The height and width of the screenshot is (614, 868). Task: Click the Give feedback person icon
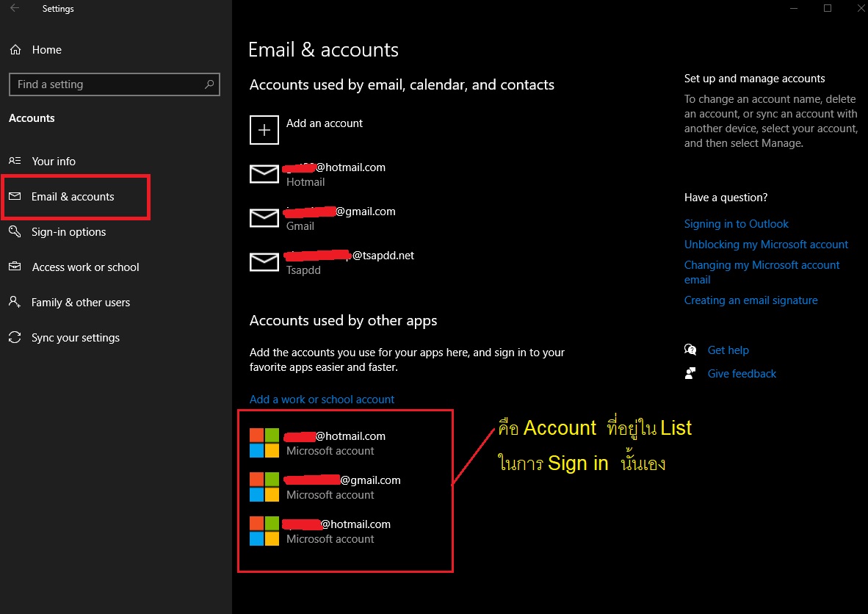coord(690,374)
